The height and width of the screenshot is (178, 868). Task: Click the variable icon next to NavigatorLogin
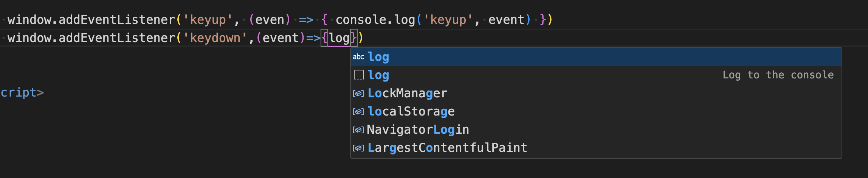tap(358, 130)
